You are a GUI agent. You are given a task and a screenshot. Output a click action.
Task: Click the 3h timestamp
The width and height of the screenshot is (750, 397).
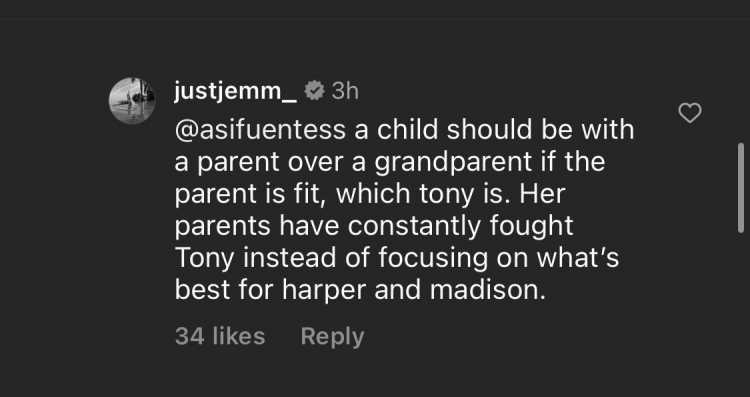click(344, 91)
